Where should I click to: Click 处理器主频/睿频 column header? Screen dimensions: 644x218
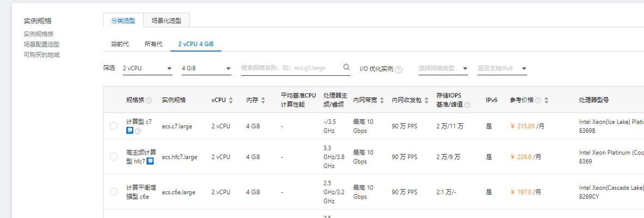(336, 100)
